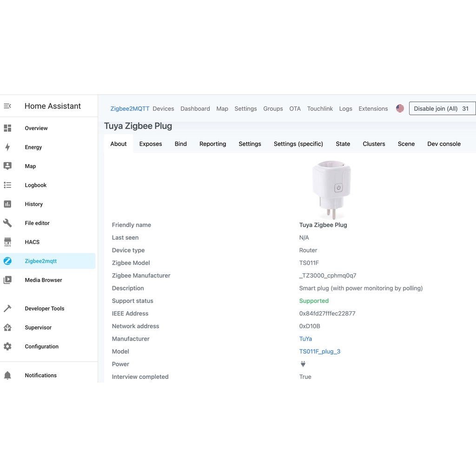Click the History chart icon
This screenshot has height=476, width=476.
point(7,204)
